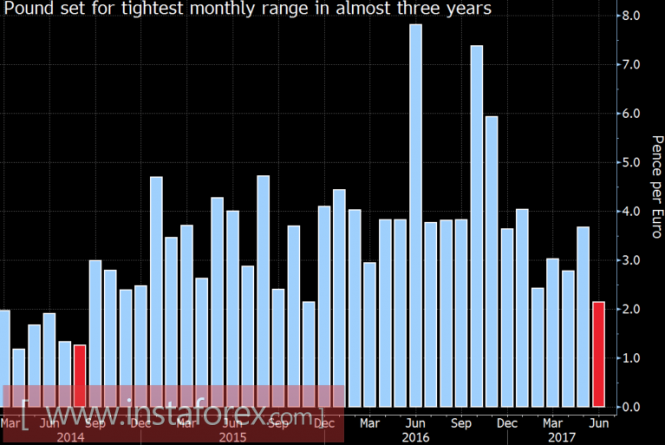Select the 'Mar' label above 2017
The width and height of the screenshot is (665, 445).
(553, 423)
